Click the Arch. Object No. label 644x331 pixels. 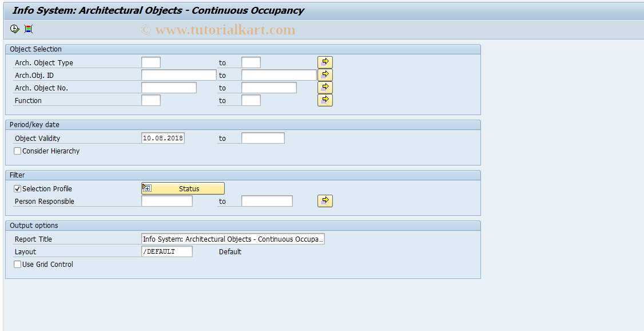coord(42,88)
